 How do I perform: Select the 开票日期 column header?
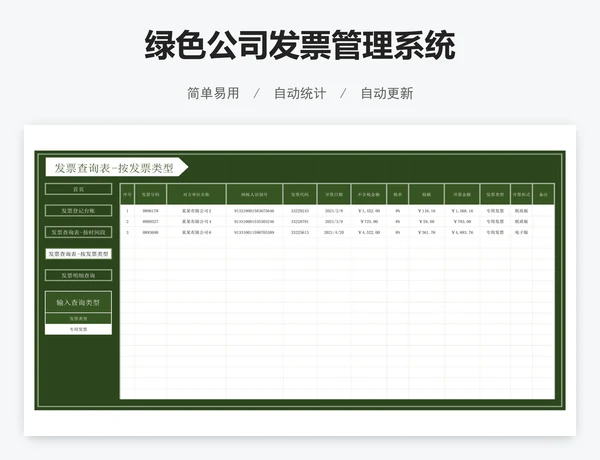[334, 194]
